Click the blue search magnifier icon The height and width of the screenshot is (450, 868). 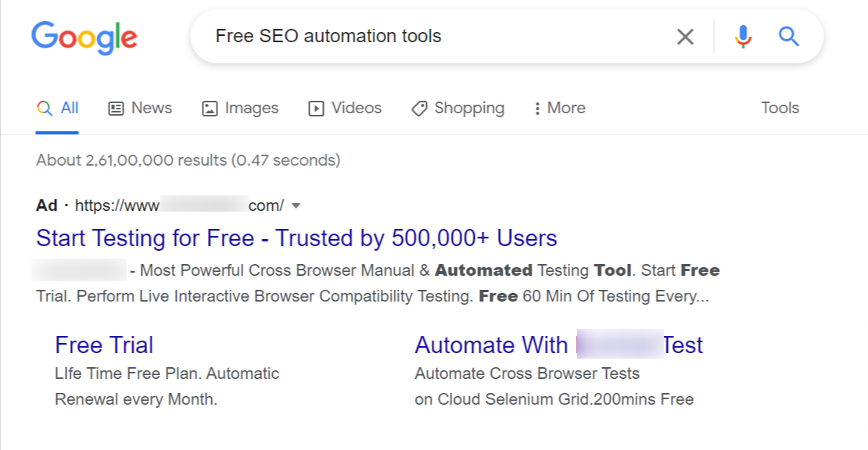788,36
